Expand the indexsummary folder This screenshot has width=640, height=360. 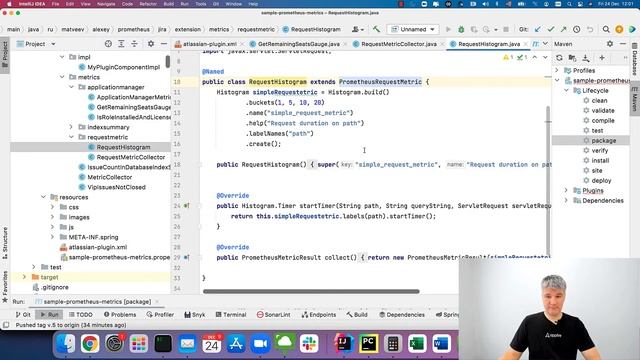pyautogui.click(x=71, y=127)
